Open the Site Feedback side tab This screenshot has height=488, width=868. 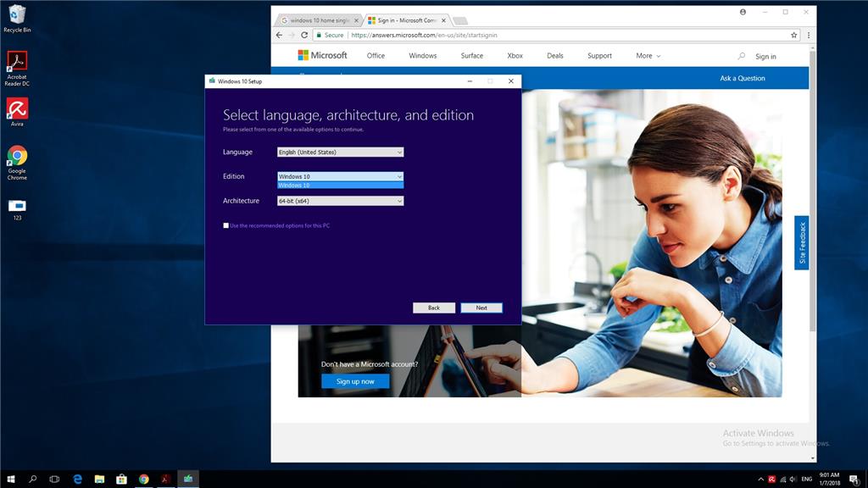pyautogui.click(x=802, y=243)
